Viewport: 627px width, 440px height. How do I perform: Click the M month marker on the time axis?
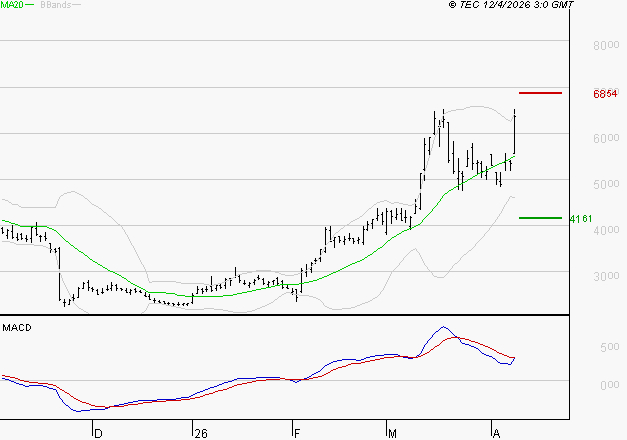point(392,433)
